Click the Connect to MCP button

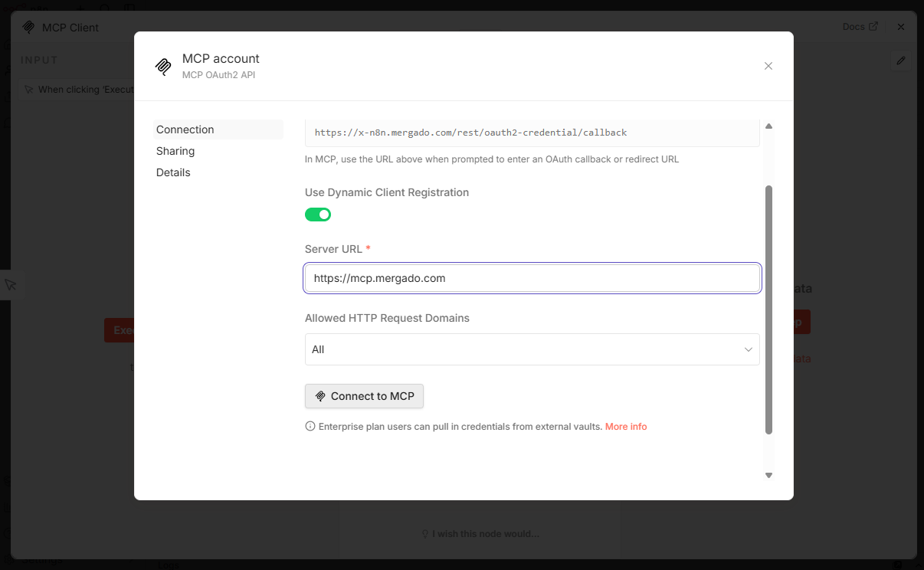(364, 396)
